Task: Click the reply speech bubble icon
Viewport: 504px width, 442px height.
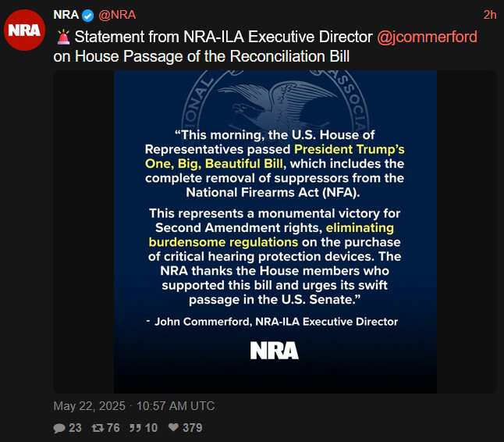Action: [x=59, y=428]
